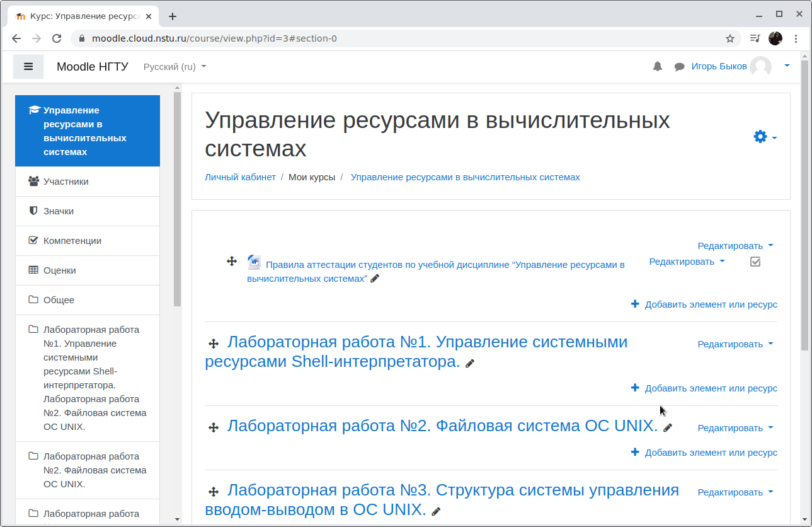Open Chrome profile avatar
This screenshot has width=812, height=527.
click(775, 38)
